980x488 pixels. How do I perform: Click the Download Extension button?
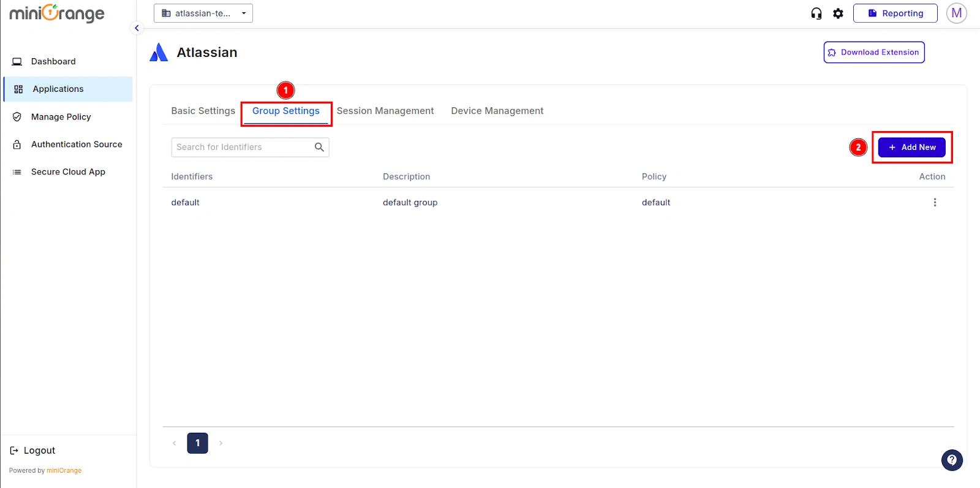(874, 53)
